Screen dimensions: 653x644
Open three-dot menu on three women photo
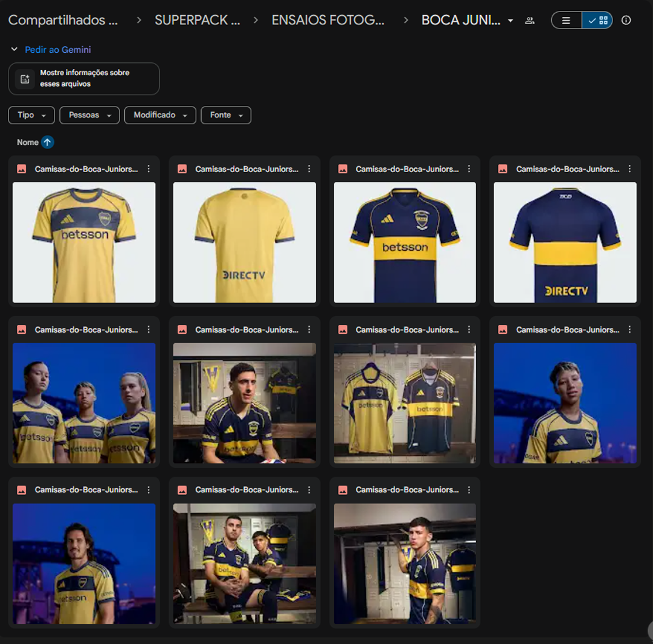pyautogui.click(x=148, y=330)
